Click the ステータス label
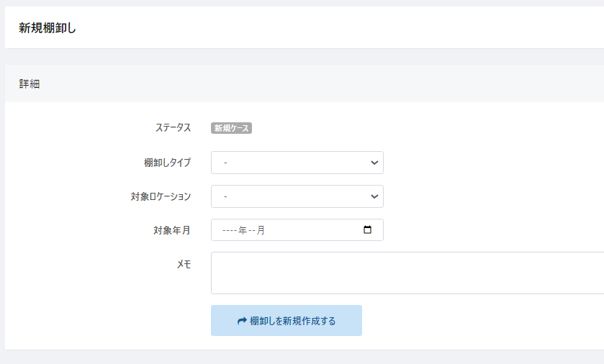 (173, 128)
